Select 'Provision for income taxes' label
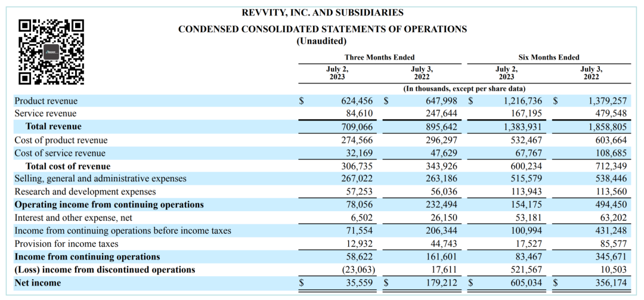 click(x=67, y=244)
